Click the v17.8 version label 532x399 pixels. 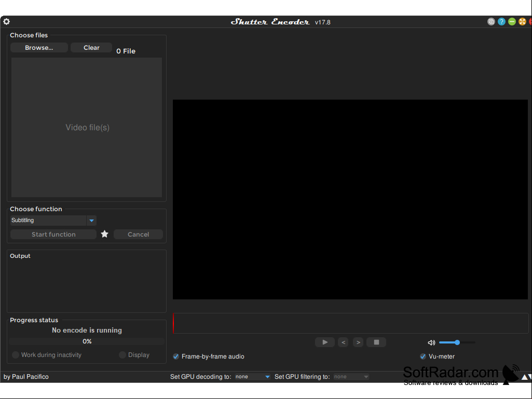323,22
